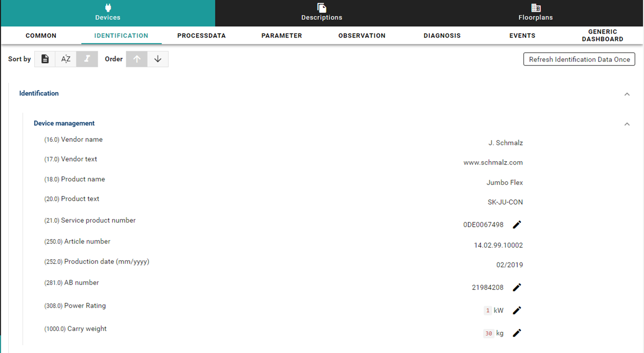Edit the Power Rating pencil icon
This screenshot has width=644, height=353.
tap(517, 310)
